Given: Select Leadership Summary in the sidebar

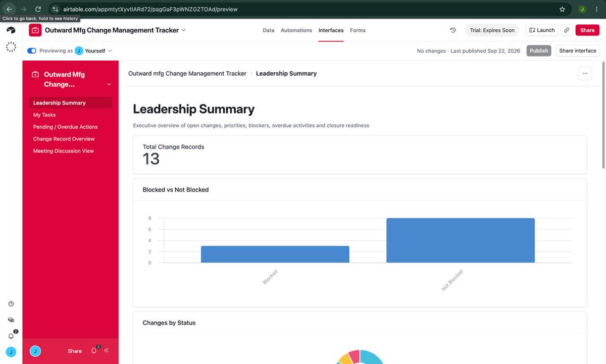Looking at the screenshot, I should coord(71,103).
